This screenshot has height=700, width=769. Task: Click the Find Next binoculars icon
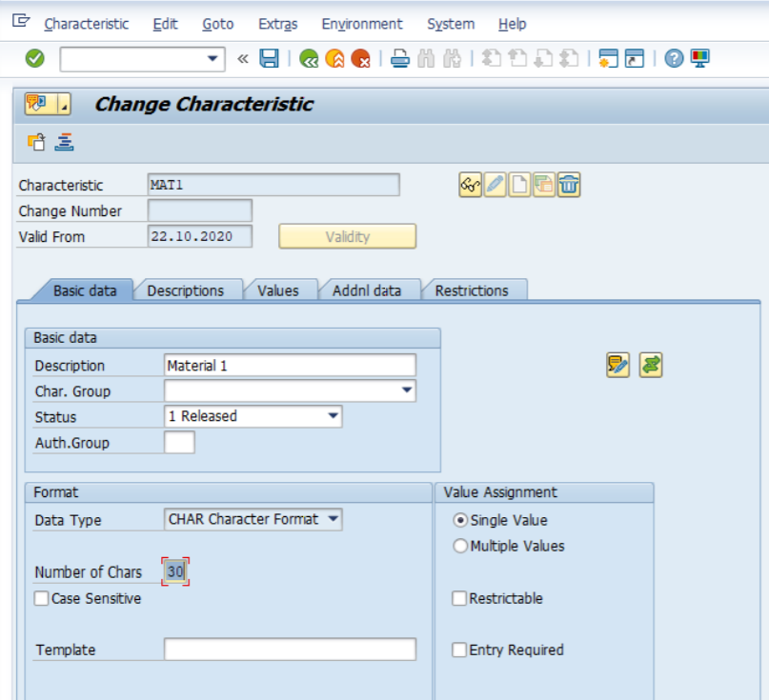pos(452,59)
